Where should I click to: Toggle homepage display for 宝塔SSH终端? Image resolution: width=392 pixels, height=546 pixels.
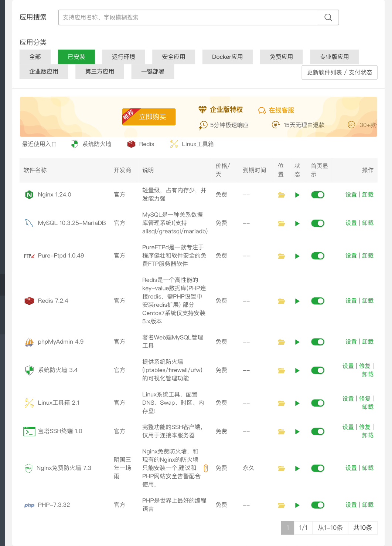pyautogui.click(x=318, y=431)
